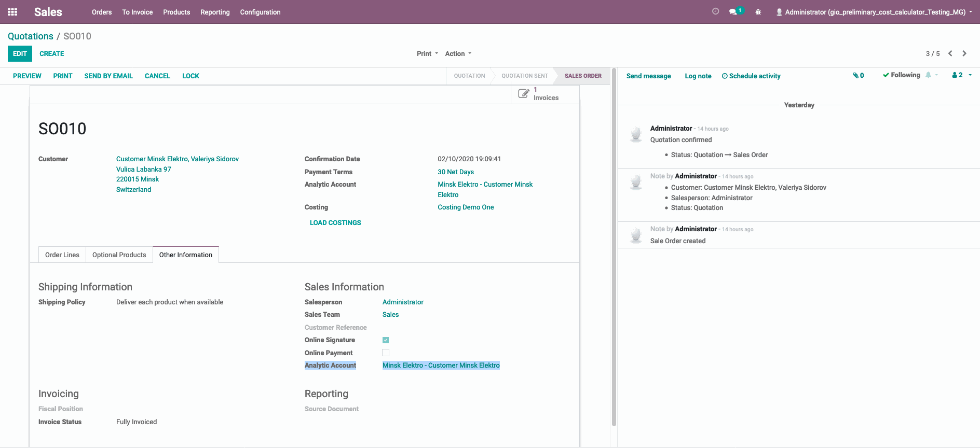Click 'Deliver each product when available' text
The width and height of the screenshot is (980, 448).
170,302
